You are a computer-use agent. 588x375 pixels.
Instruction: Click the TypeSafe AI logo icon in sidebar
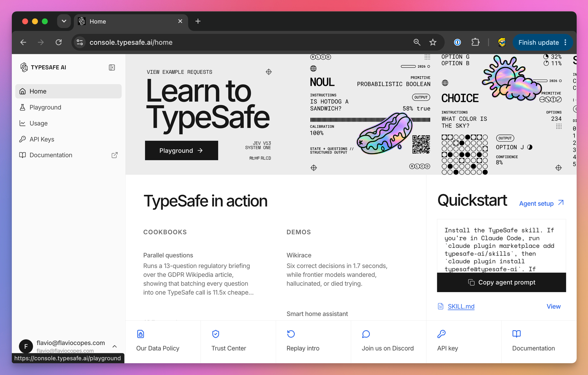(24, 67)
